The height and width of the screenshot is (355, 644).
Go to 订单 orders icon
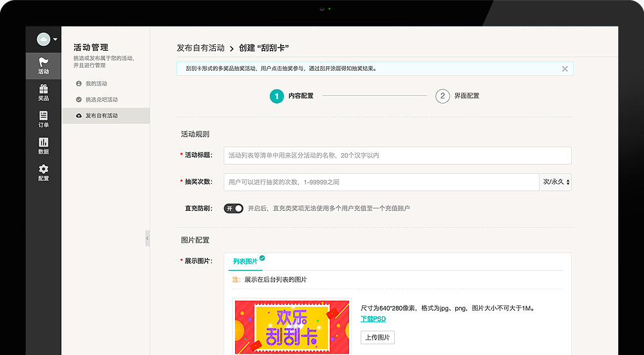click(43, 119)
